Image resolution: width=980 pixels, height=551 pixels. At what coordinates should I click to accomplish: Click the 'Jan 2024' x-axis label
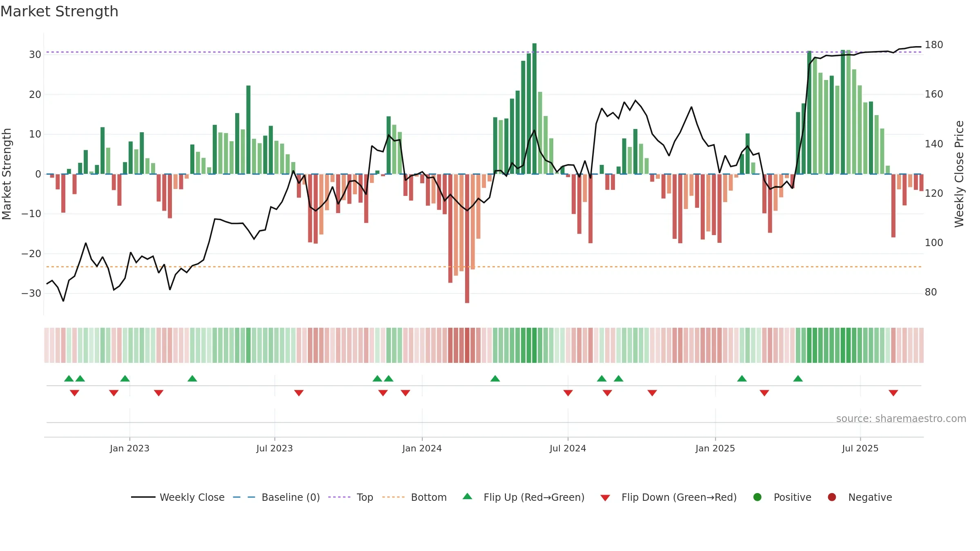pyautogui.click(x=422, y=448)
